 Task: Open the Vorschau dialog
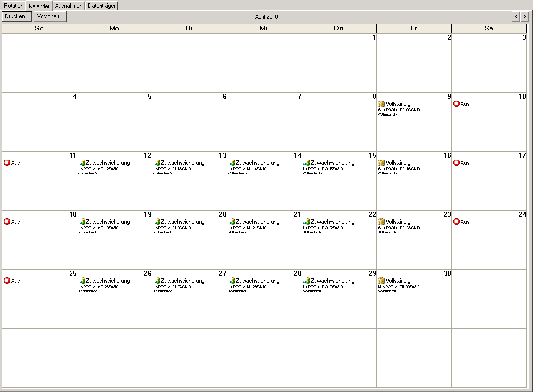pyautogui.click(x=50, y=16)
